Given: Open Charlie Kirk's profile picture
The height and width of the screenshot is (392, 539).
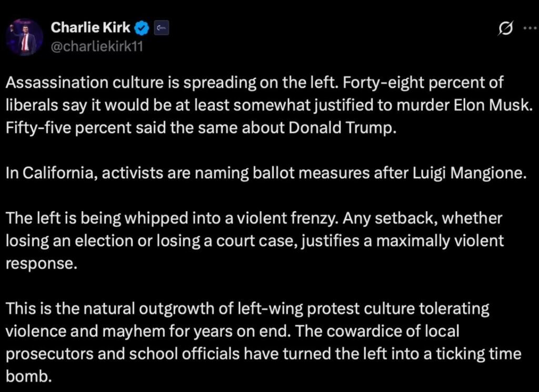Looking at the screenshot, I should click(24, 37).
